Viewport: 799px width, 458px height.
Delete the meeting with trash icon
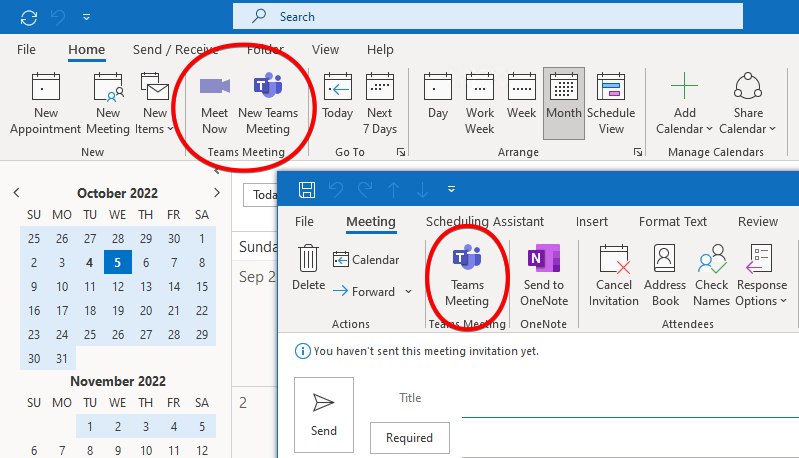tap(309, 268)
